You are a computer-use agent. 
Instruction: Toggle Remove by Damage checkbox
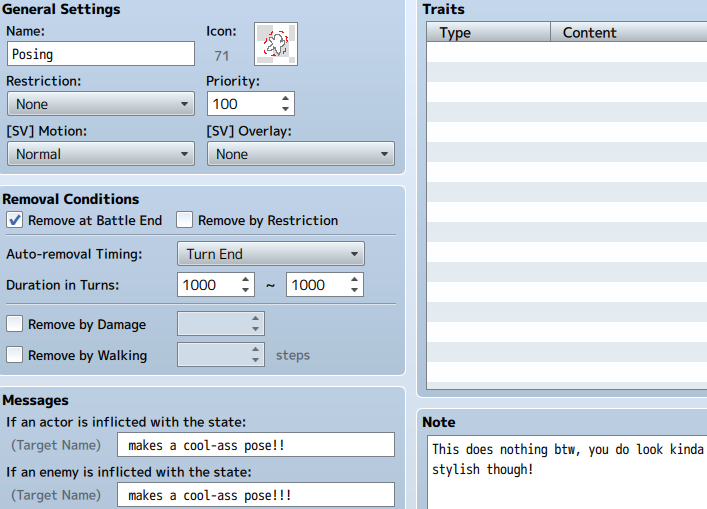pyautogui.click(x=15, y=324)
